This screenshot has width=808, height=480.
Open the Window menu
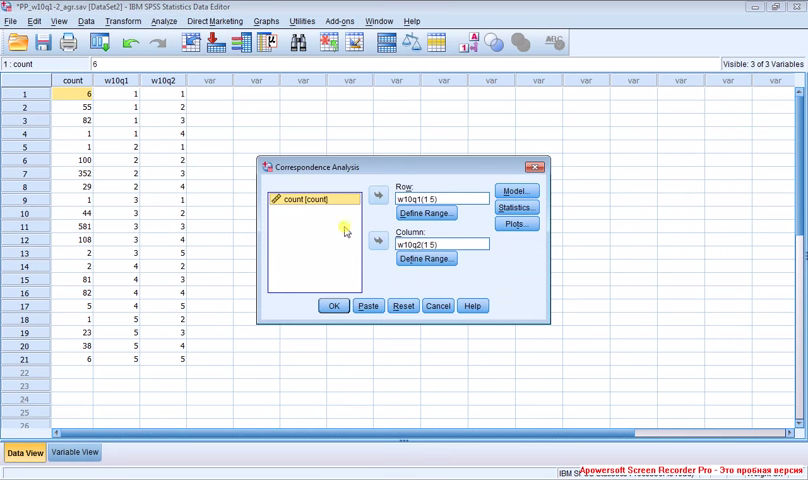[379, 21]
